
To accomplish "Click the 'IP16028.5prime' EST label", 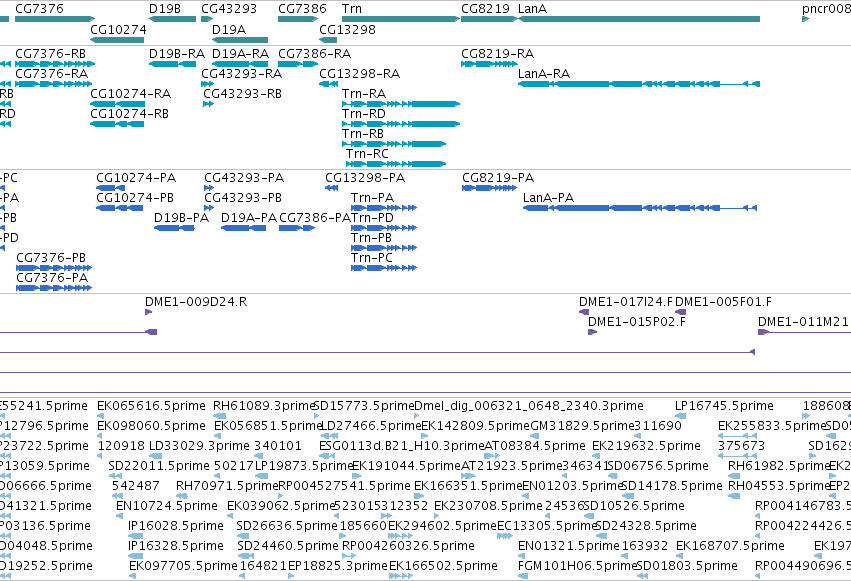I will pos(176,527).
